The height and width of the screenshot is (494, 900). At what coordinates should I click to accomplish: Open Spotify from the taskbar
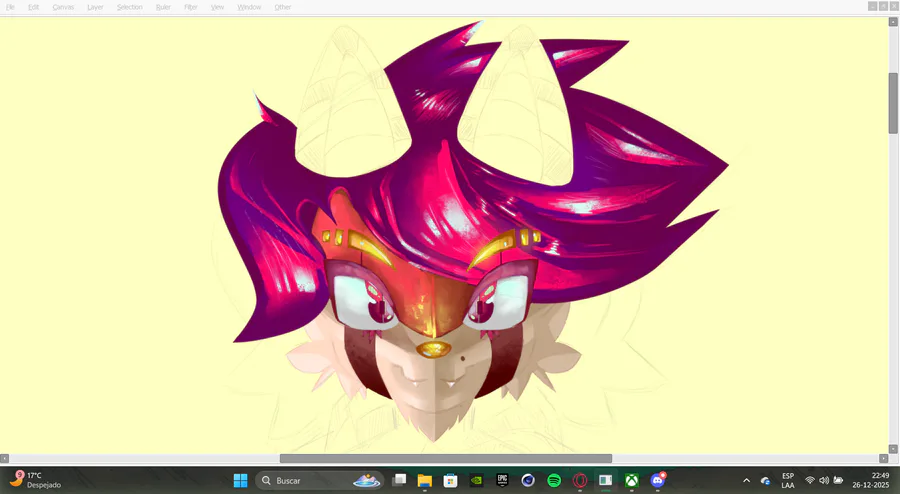(554, 480)
